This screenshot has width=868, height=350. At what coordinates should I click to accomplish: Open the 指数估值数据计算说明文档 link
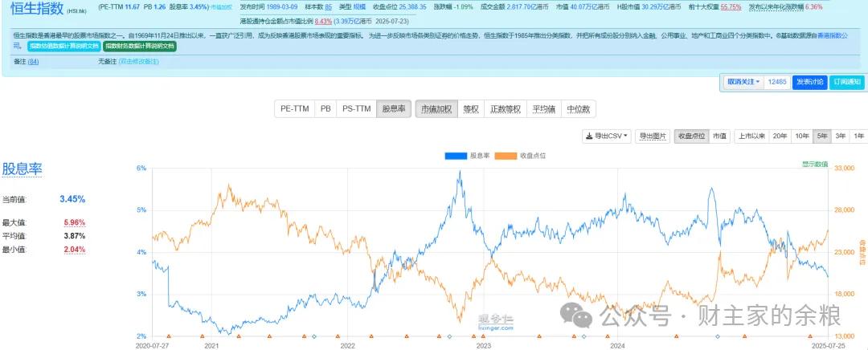pos(64,46)
